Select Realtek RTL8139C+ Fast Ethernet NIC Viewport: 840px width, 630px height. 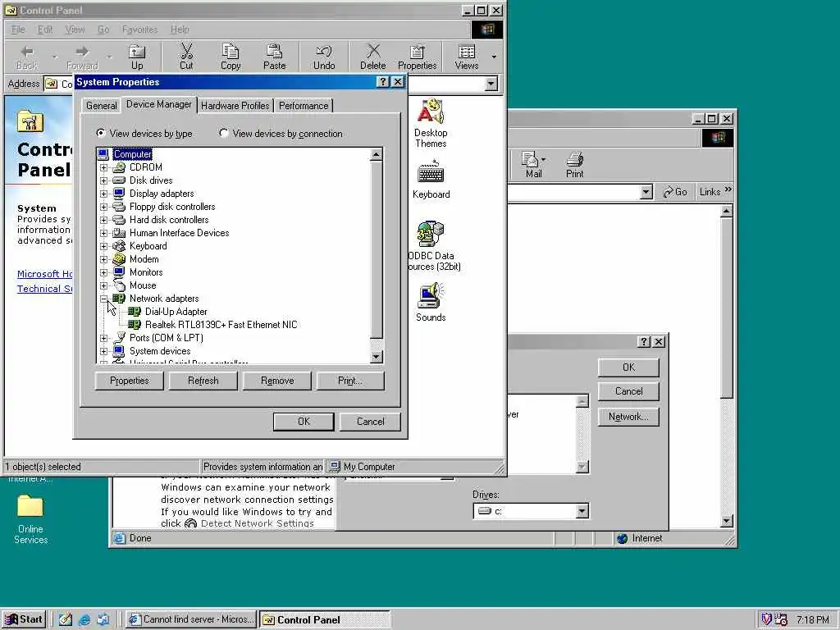(x=221, y=325)
